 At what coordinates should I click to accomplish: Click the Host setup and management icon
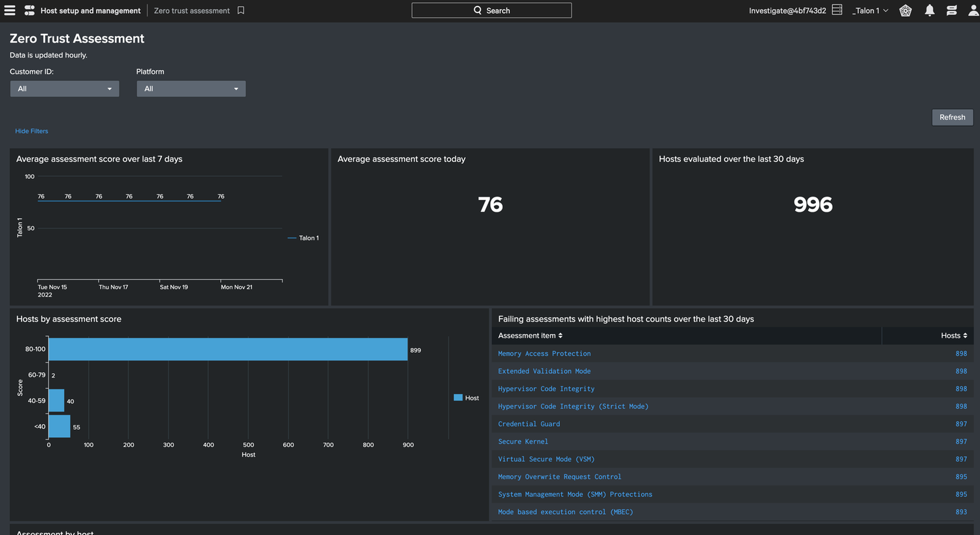coord(29,10)
